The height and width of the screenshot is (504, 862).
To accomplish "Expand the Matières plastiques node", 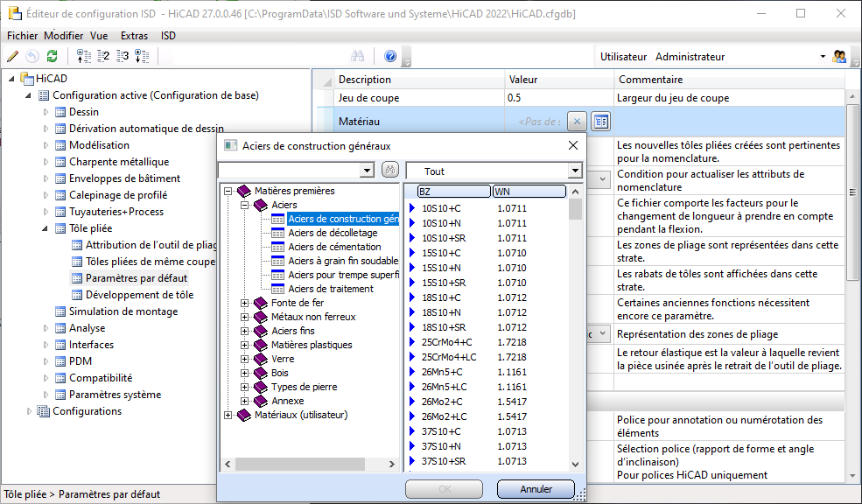I will coord(245,345).
